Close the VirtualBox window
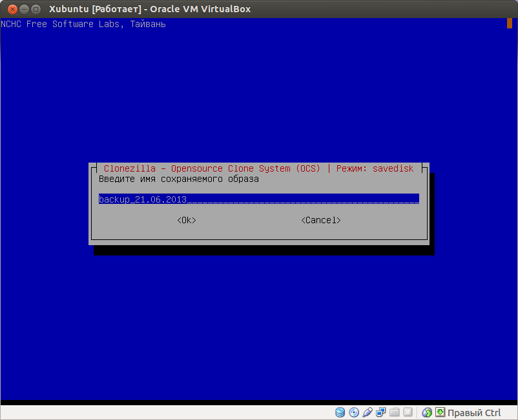 (12, 9)
